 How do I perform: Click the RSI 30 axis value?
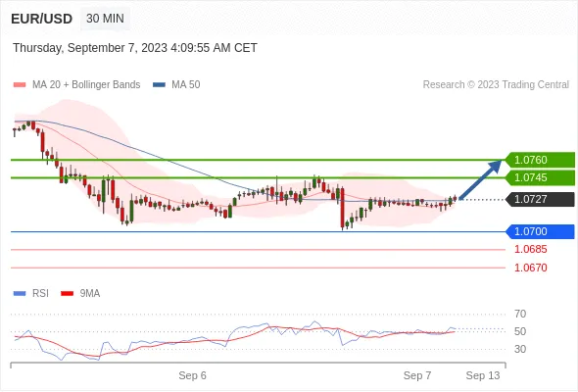pyautogui.click(x=520, y=349)
